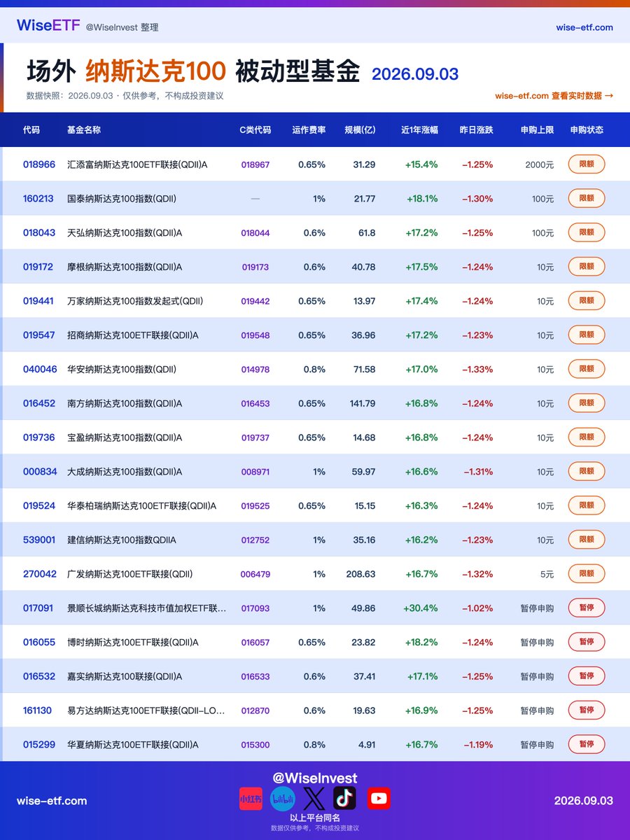Image resolution: width=630 pixels, height=840 pixels.
Task: Click 暂停 button for fund 016532
Action: coord(587,676)
